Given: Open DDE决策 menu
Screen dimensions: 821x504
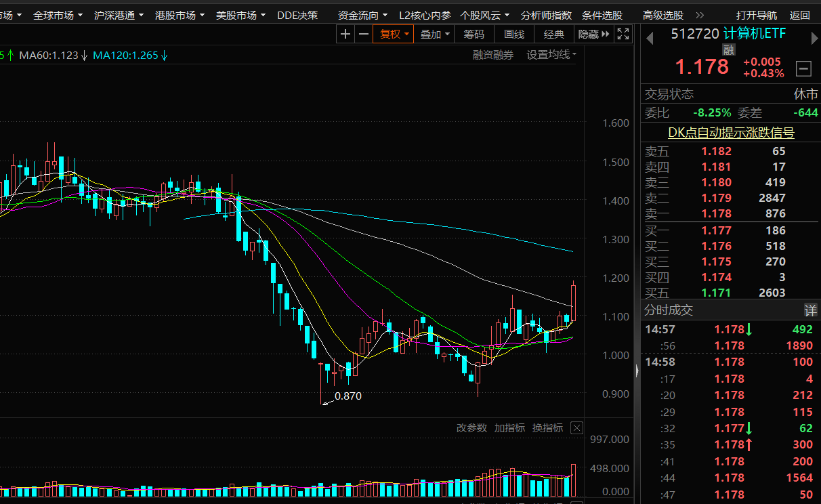Looking at the screenshot, I should point(297,15).
